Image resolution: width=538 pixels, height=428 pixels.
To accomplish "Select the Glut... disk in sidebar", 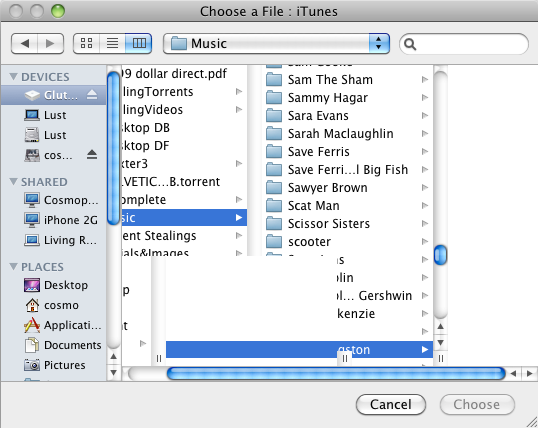I will point(54,95).
